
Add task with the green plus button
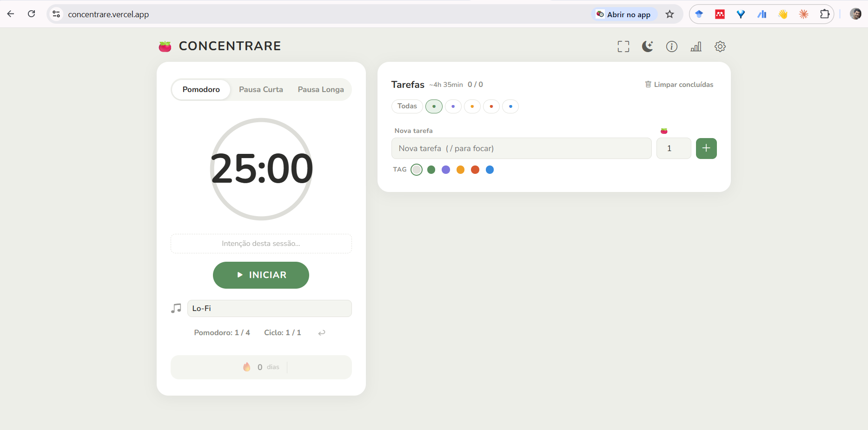coord(706,148)
